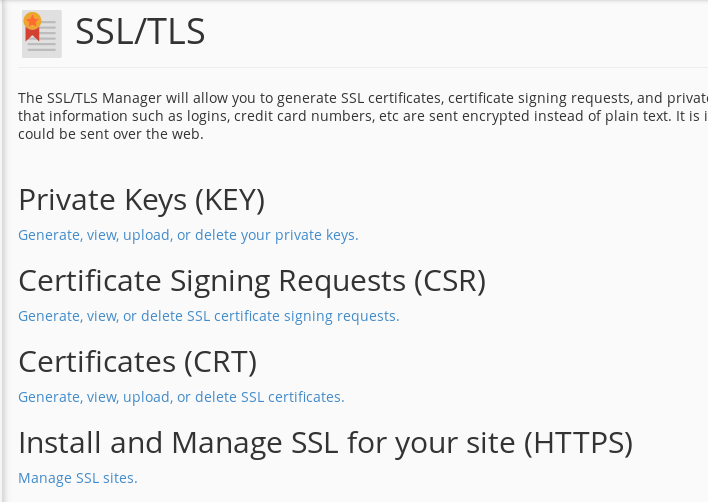The image size is (708, 502).
Task: Click the (CSR) abbreviation in the heading
Action: (448, 281)
